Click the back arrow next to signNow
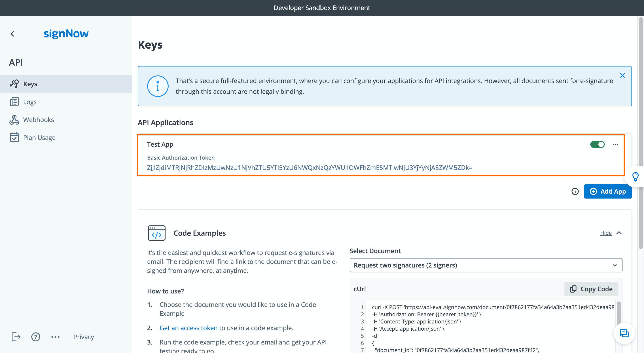The image size is (644, 353). (x=13, y=34)
